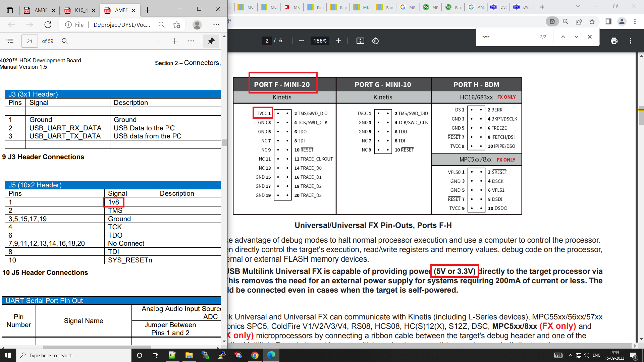Mute volume via the tray speaker icon
Image resolution: width=644 pixels, height=362 pixels.
pyautogui.click(x=586, y=355)
